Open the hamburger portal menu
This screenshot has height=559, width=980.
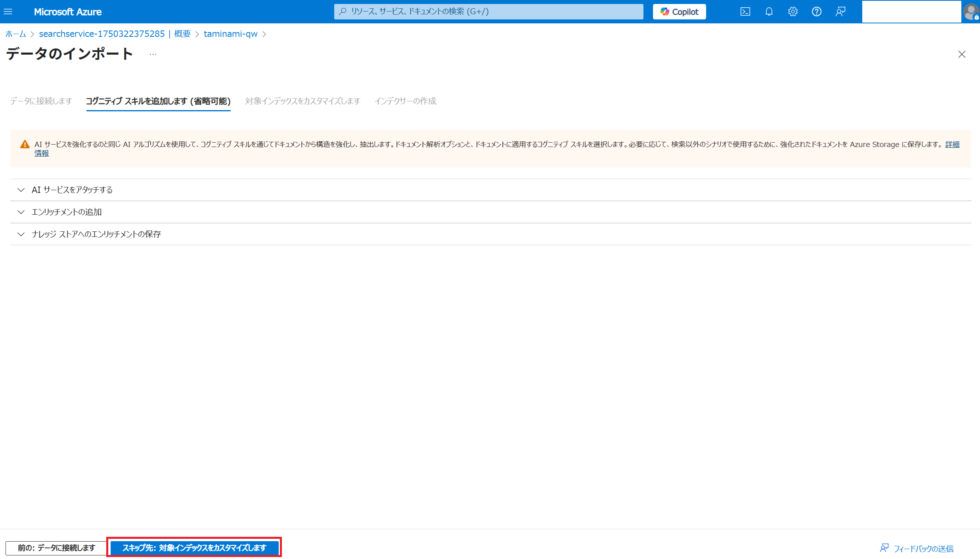pyautogui.click(x=8, y=11)
